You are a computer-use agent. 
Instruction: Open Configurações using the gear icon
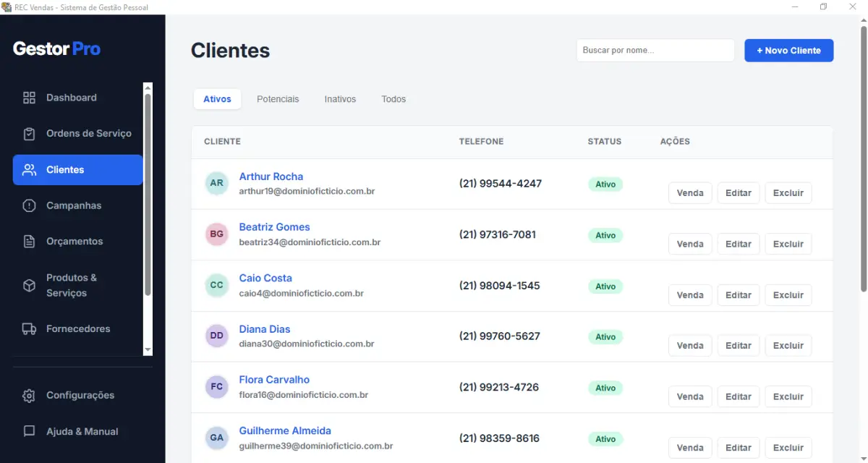coord(29,395)
